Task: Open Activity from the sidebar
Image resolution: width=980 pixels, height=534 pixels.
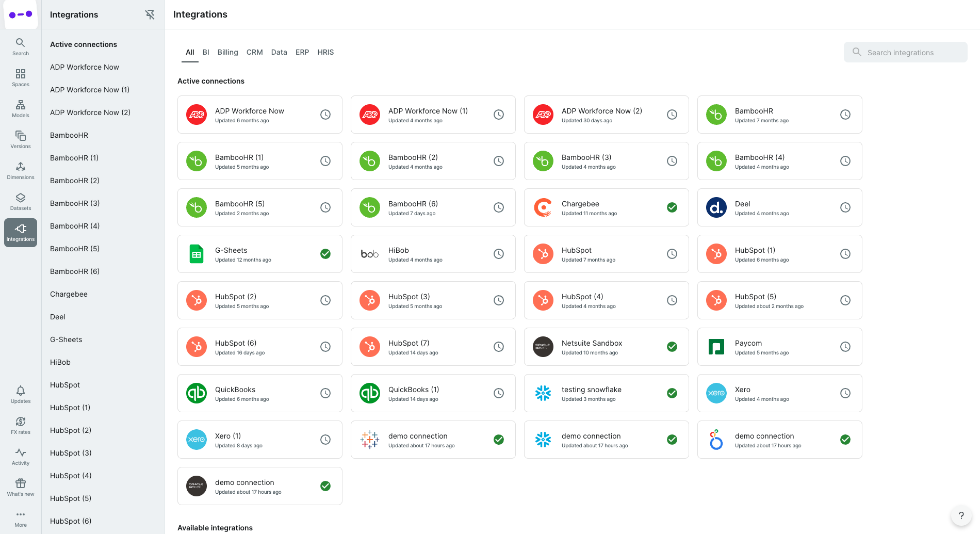Action: click(x=21, y=457)
